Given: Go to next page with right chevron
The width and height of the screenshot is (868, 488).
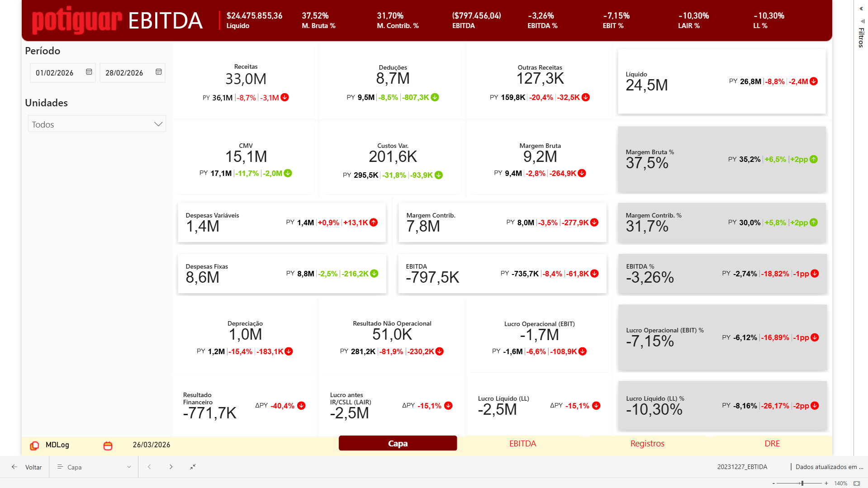Looking at the screenshot, I should click(171, 467).
